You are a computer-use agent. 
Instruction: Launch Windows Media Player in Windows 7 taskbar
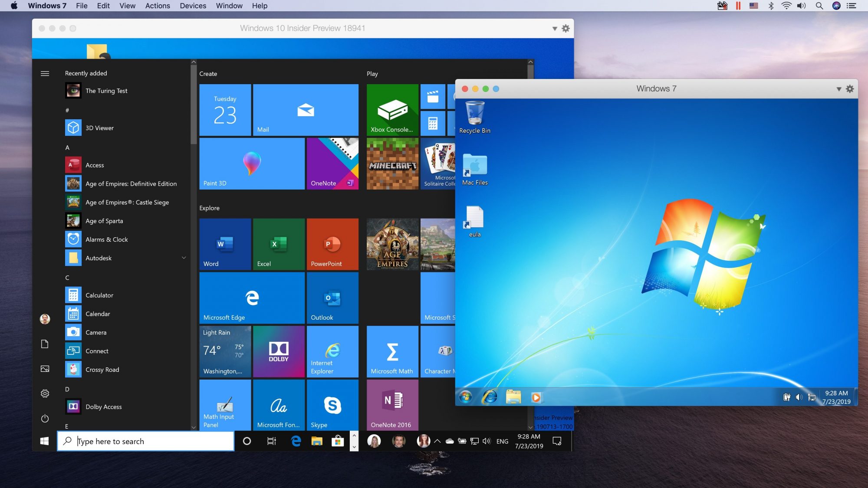(x=536, y=397)
